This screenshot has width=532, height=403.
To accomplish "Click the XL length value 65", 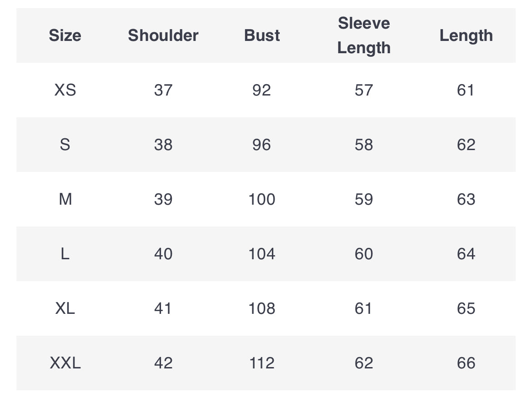I will click(466, 308).
